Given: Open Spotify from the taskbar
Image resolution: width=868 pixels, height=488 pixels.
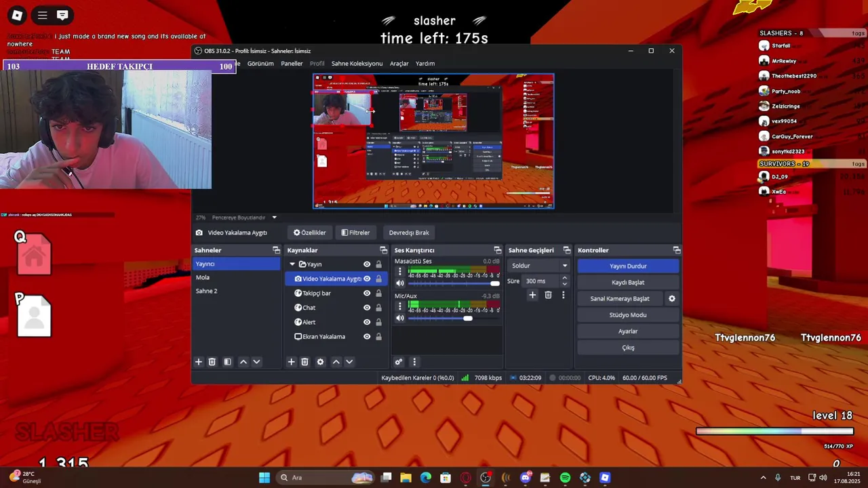Looking at the screenshot, I should click(566, 478).
